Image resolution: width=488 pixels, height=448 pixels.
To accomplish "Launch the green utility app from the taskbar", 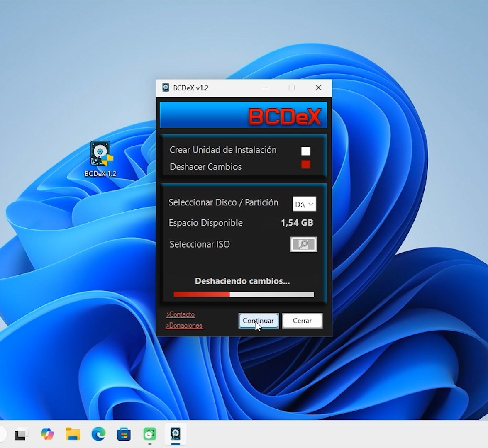I will [150, 434].
